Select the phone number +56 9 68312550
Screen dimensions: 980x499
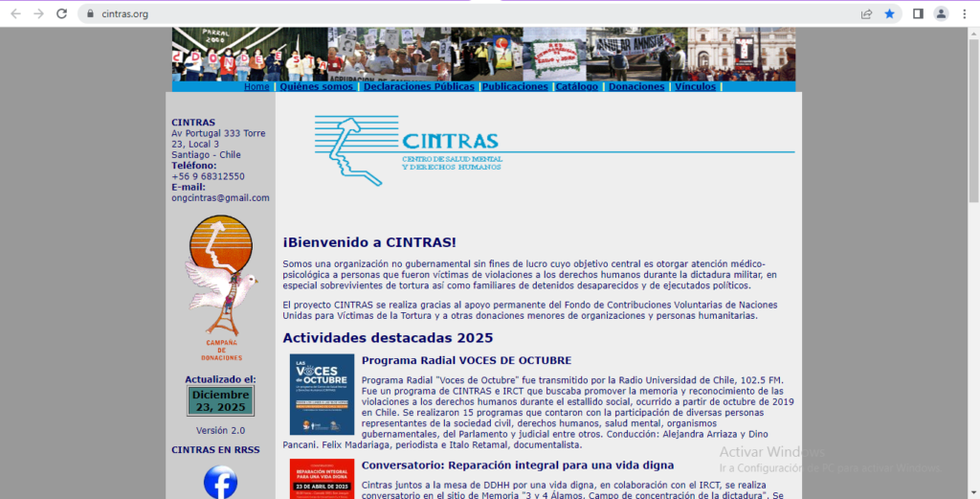(208, 177)
